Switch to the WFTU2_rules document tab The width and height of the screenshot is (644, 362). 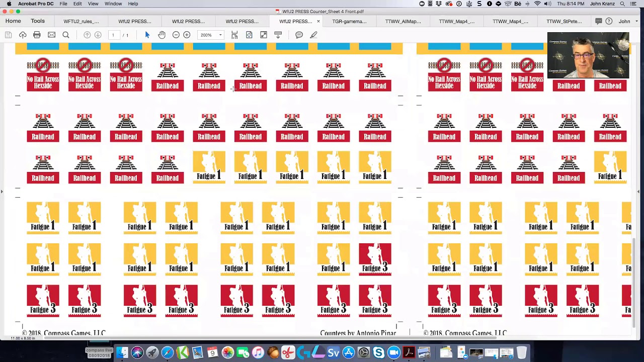(x=82, y=21)
